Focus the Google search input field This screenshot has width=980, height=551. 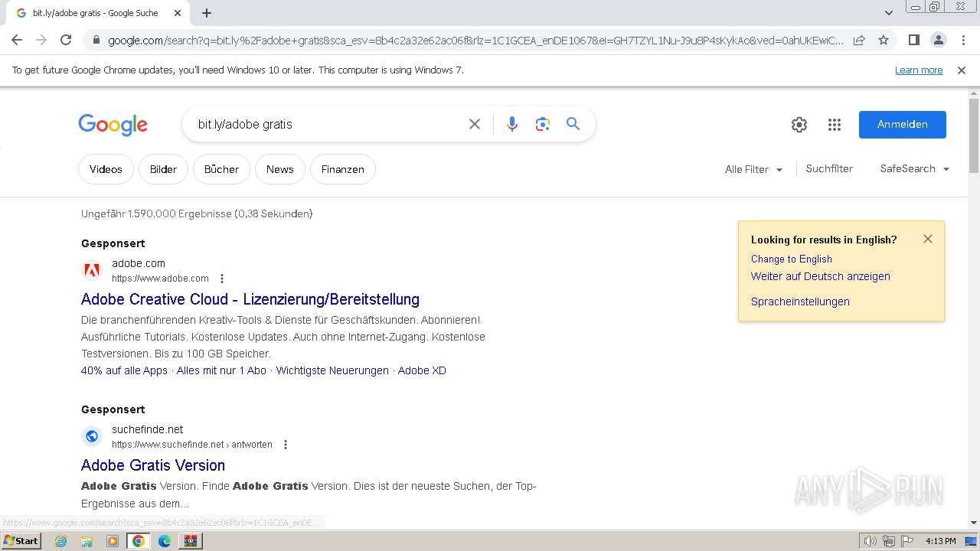pyautogui.click(x=325, y=124)
